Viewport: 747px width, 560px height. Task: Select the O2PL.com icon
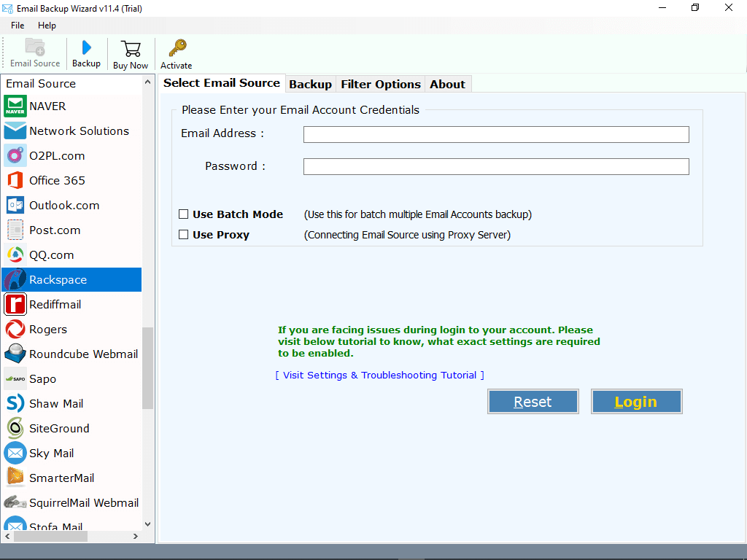coord(15,156)
